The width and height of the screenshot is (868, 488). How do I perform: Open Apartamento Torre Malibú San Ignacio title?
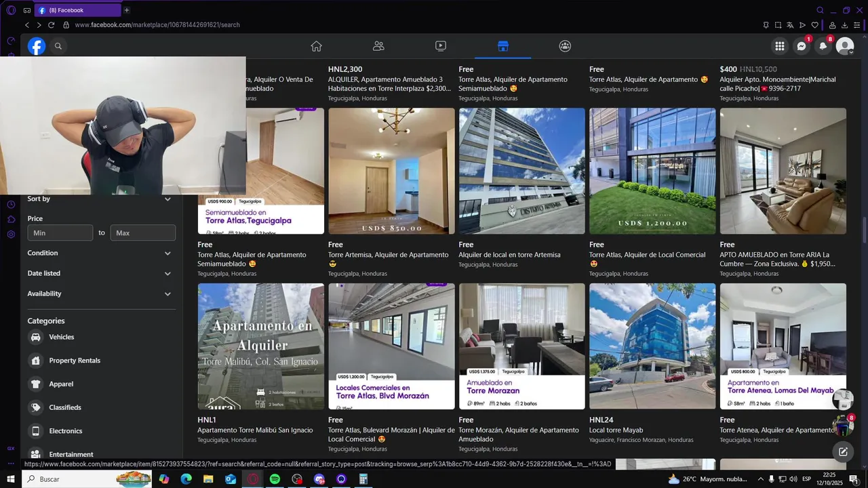pos(255,430)
